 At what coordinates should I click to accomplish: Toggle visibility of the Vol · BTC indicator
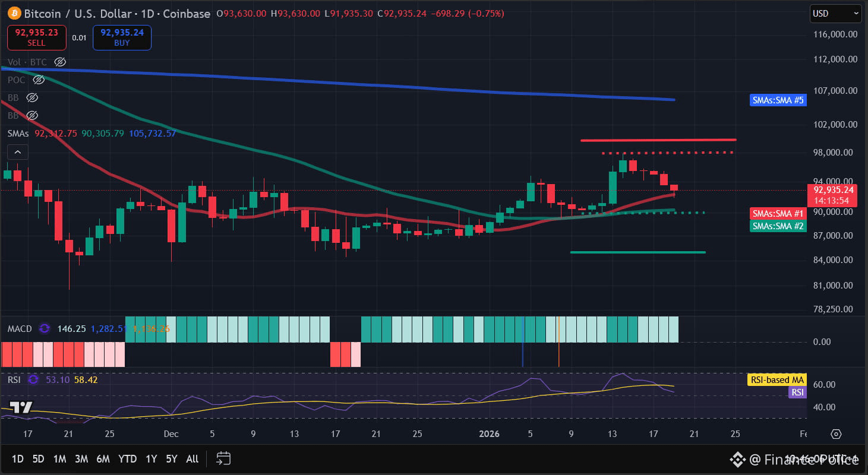click(59, 61)
